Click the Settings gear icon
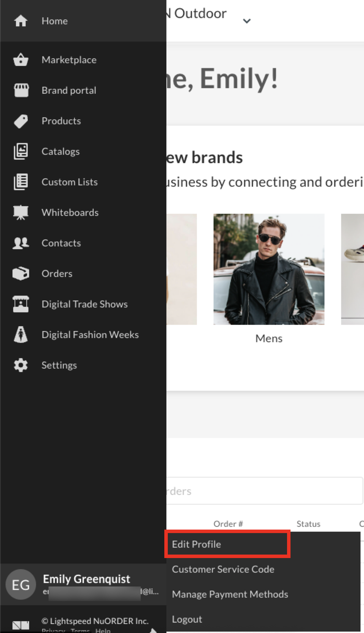The width and height of the screenshot is (364, 633). (x=21, y=365)
